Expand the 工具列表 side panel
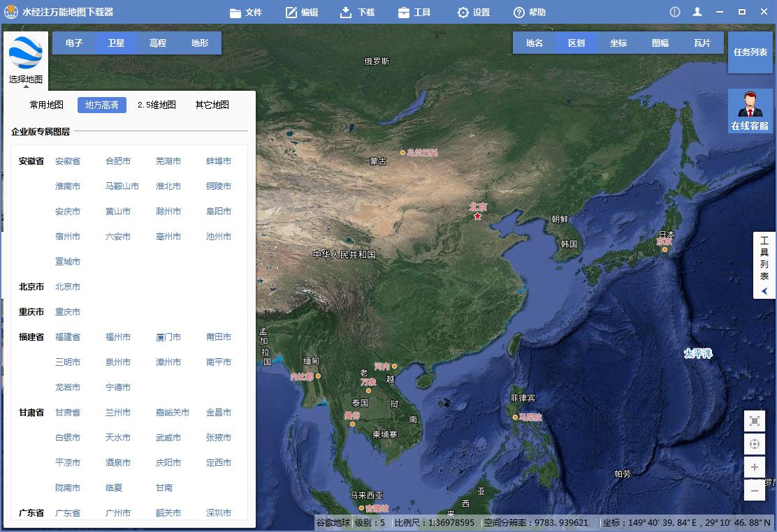777x532 pixels. coord(764,265)
